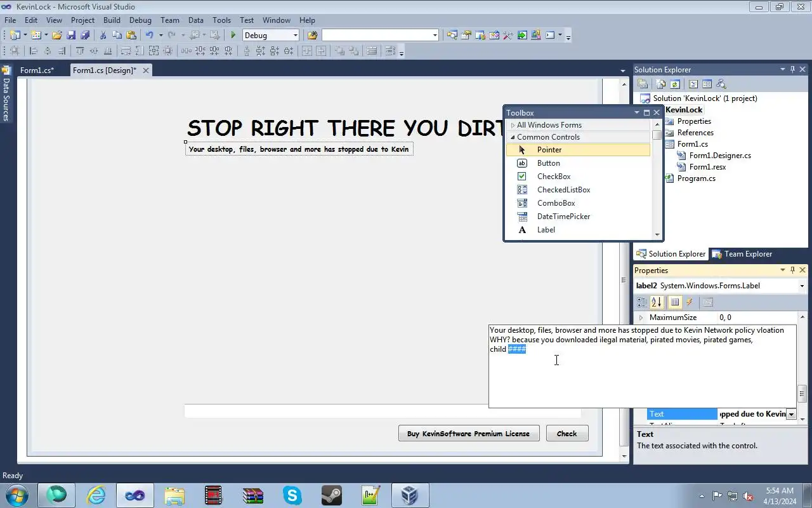Click Show All Files in Solution Explorer
812x508 pixels.
click(661, 84)
